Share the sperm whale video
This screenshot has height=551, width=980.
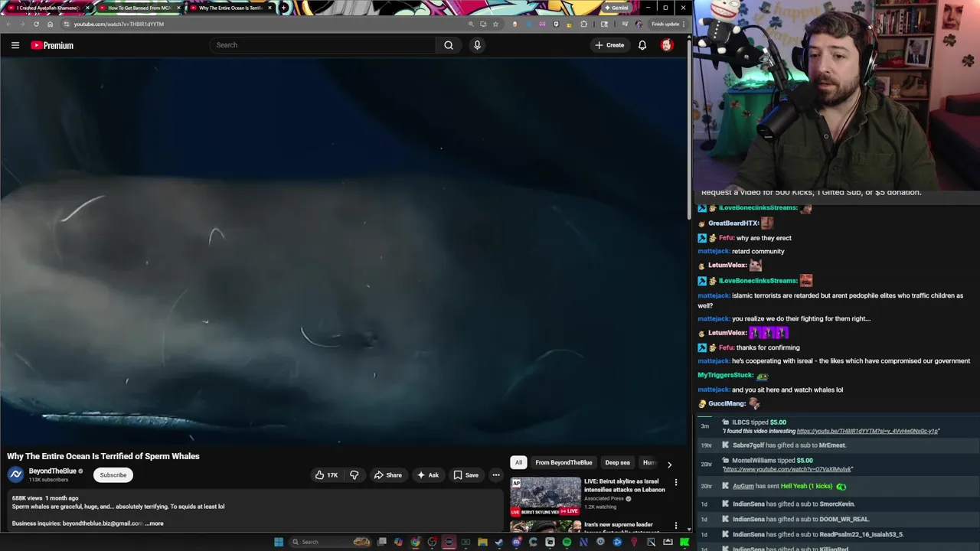pos(387,475)
